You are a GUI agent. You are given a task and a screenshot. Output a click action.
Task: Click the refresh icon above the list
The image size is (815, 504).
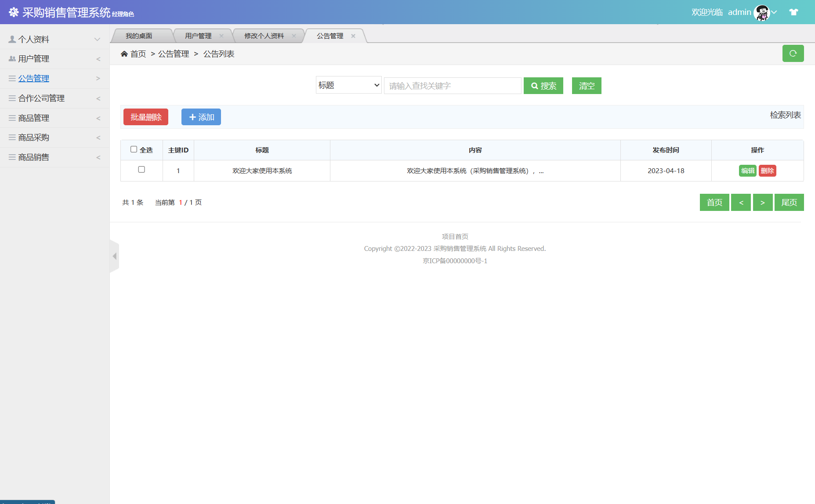coord(793,53)
